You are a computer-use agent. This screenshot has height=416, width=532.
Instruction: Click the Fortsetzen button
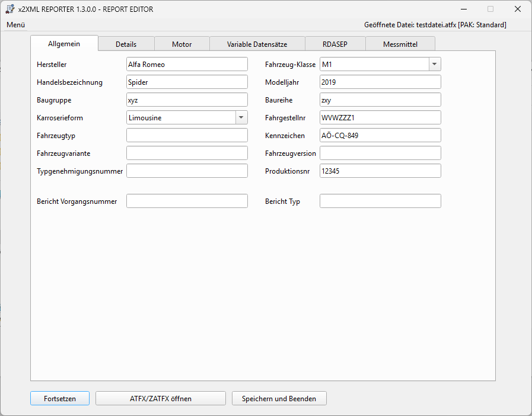(60, 399)
